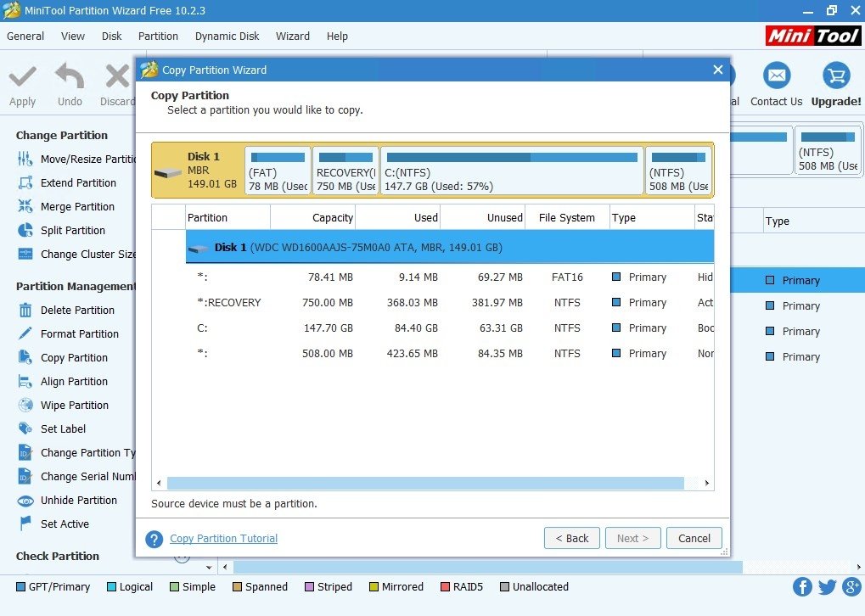
Task: Choose Split Partition in sidebar
Action: click(x=61, y=230)
